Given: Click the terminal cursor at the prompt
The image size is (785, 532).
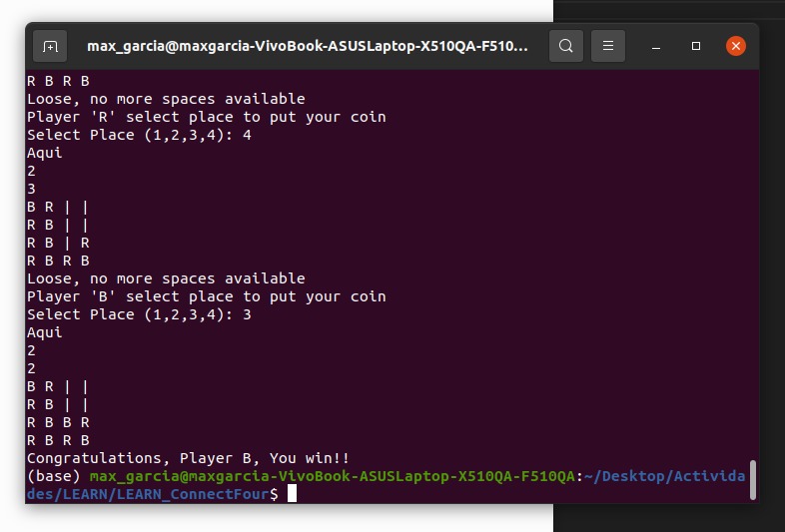Looking at the screenshot, I should tap(292, 493).
